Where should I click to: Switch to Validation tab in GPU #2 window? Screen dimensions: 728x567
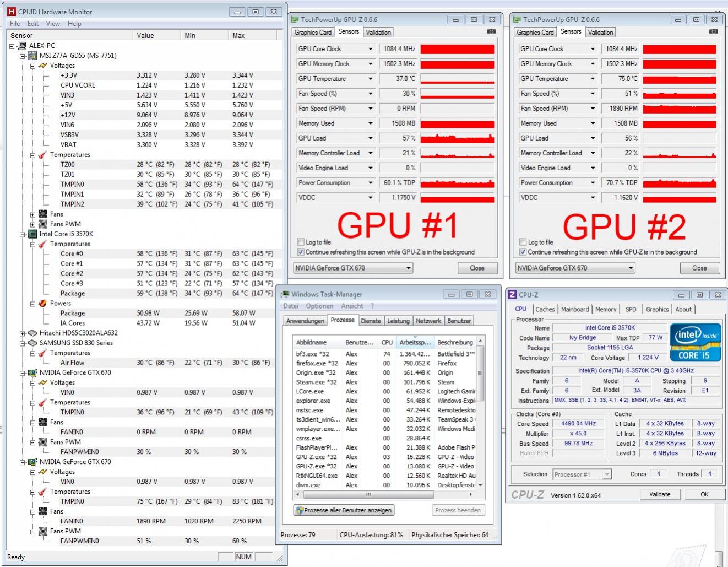pos(600,33)
